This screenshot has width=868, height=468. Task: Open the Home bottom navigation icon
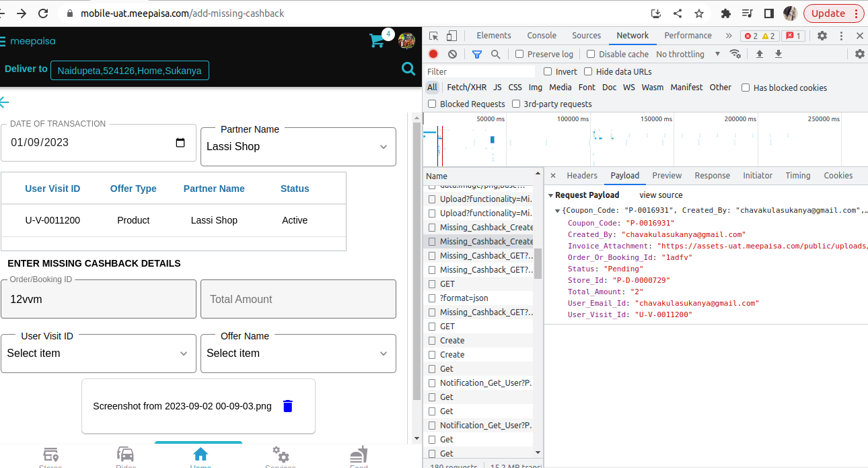(x=201, y=454)
